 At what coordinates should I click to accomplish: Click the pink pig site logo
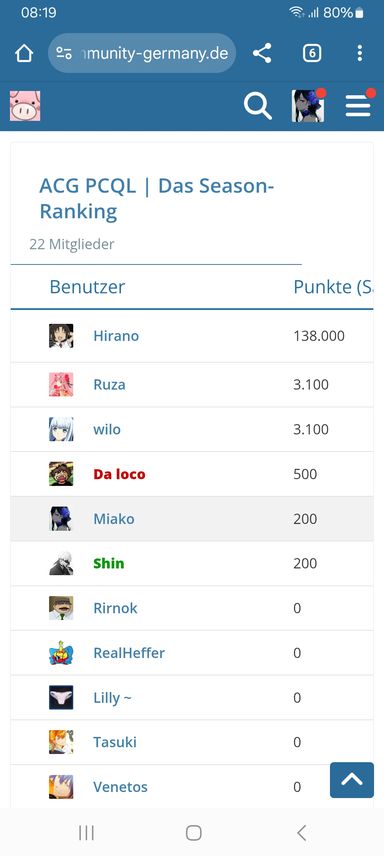coord(25,106)
